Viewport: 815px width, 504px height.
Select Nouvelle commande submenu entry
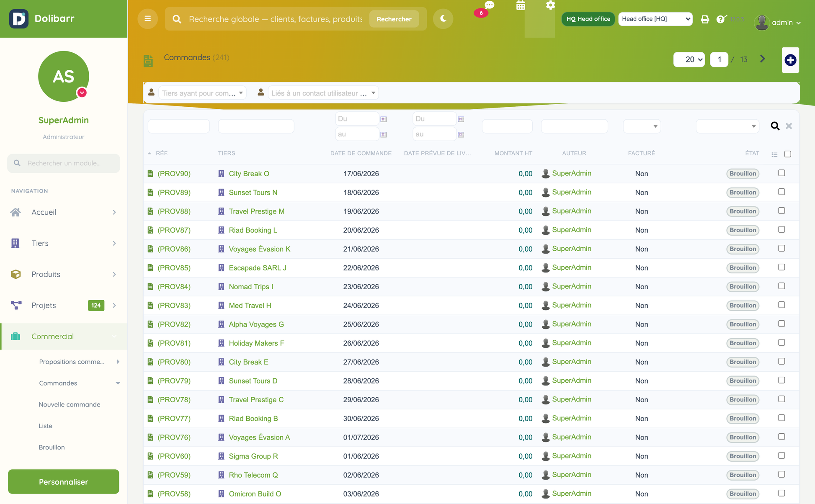(70, 404)
